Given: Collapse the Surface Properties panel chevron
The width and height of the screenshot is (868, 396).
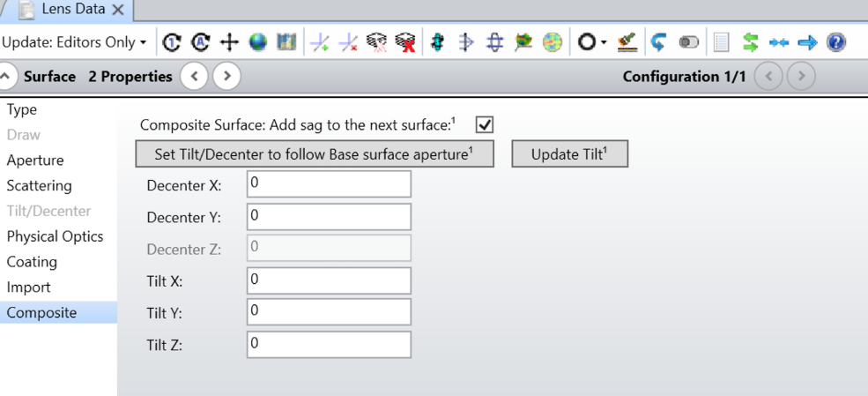Looking at the screenshot, I should coord(5,77).
